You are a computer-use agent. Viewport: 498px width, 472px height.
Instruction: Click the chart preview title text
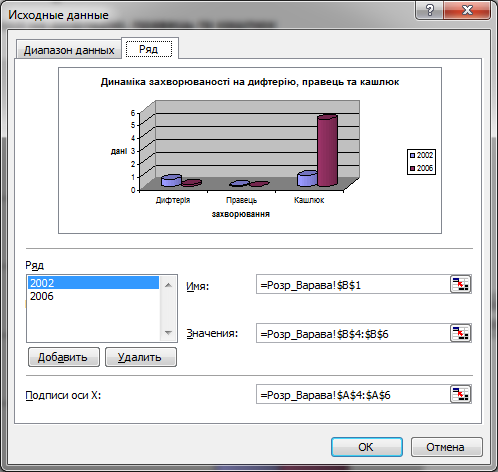(250, 82)
